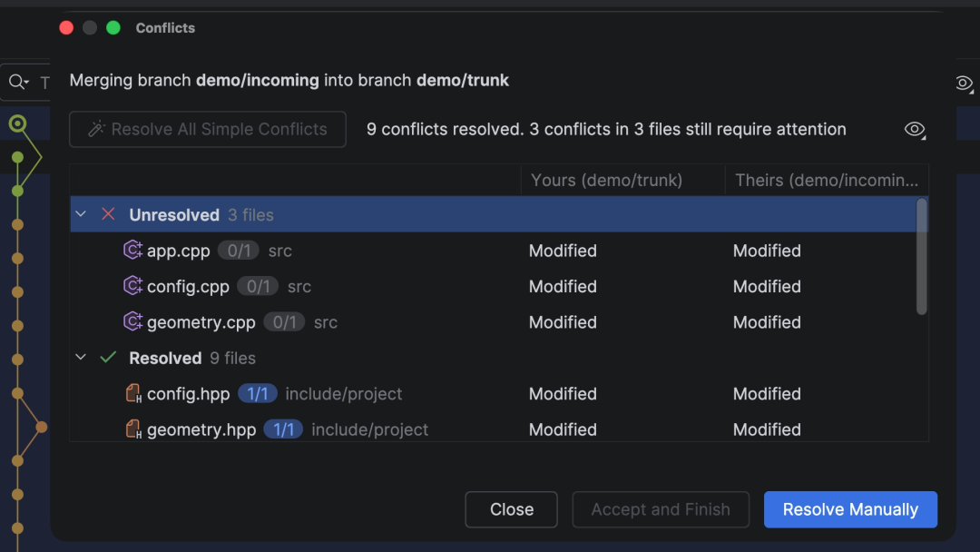Click the geometry.cpp C++ file icon
The width and height of the screenshot is (980, 552).
pyautogui.click(x=132, y=321)
